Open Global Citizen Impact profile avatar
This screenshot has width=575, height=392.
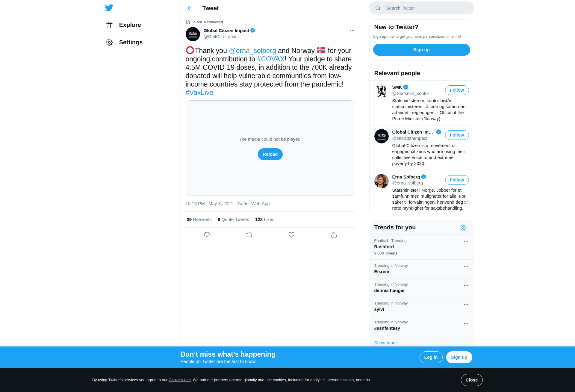193,34
